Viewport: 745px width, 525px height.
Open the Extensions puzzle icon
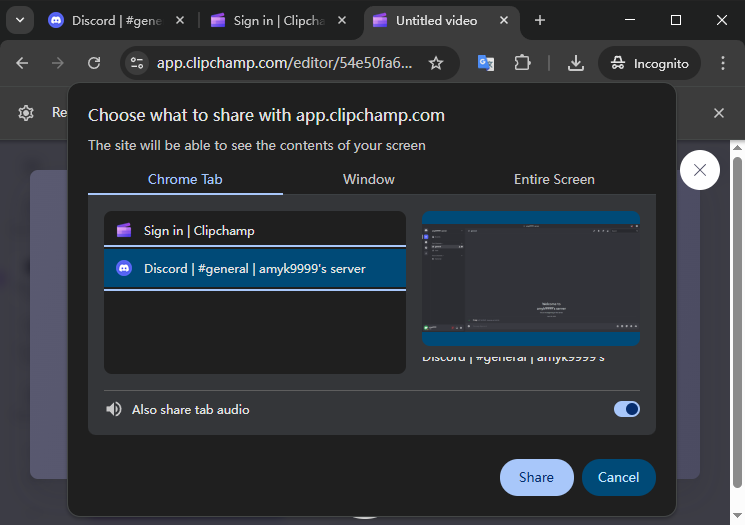(522, 63)
